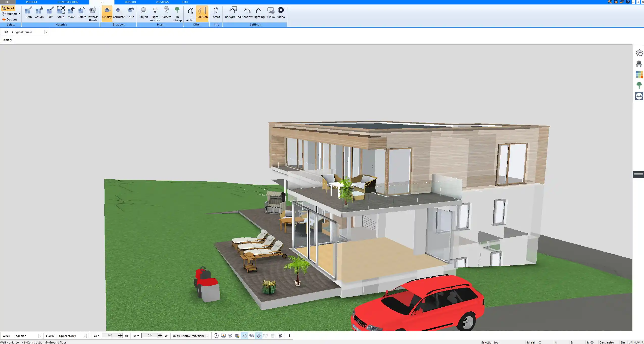Switch to the 2D VIEWS tab
Viewport: 644px width, 344px height.
[x=162, y=2]
